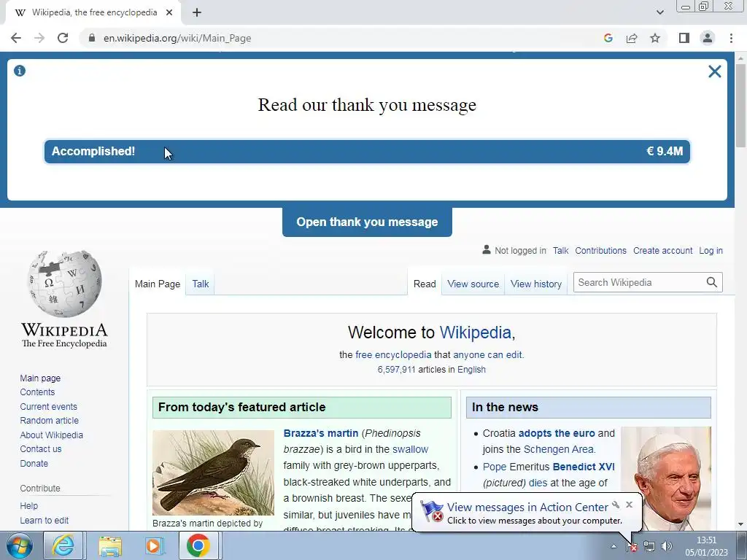Bookmark this page with the star icon
This screenshot has width=747, height=560.
tap(655, 38)
